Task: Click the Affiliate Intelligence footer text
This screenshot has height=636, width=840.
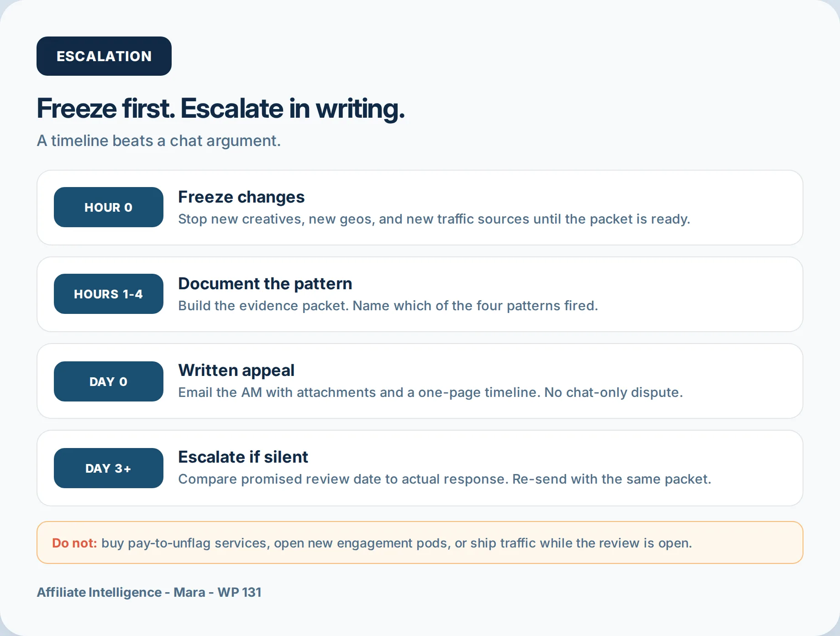Action: click(x=99, y=592)
